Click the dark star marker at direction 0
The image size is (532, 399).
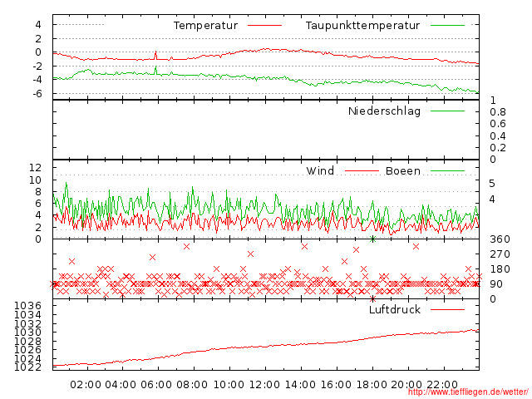pos(373,299)
